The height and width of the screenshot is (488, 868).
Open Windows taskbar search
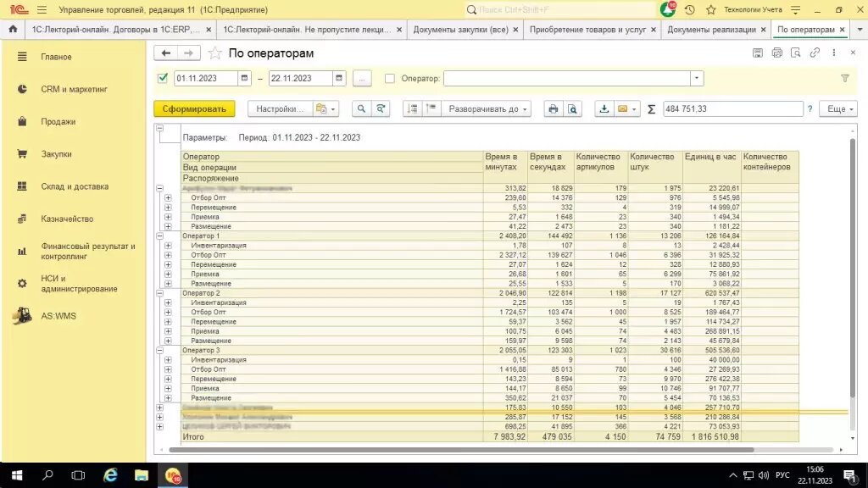47,475
